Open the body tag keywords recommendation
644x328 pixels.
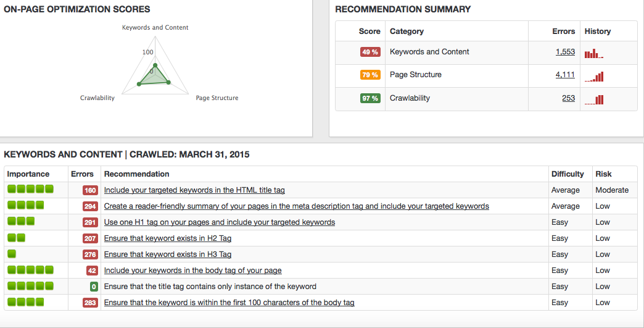point(192,271)
